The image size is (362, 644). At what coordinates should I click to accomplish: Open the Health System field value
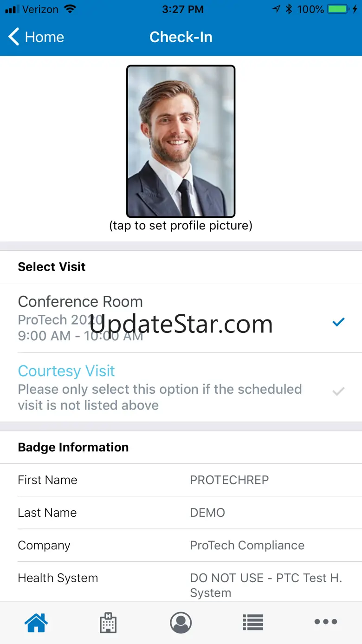click(x=265, y=585)
